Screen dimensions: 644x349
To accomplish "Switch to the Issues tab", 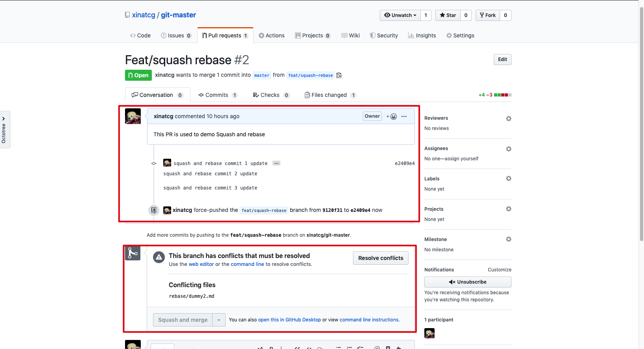I will (x=176, y=35).
